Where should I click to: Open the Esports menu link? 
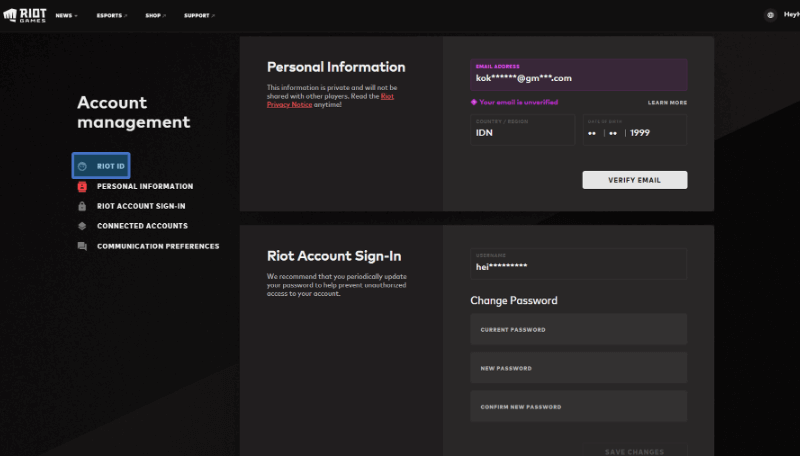(x=112, y=16)
